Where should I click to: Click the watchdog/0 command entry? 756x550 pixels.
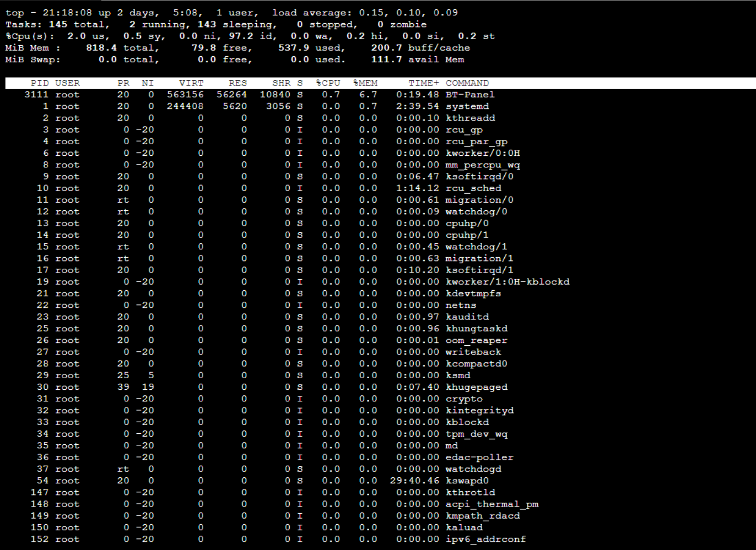[x=477, y=211]
